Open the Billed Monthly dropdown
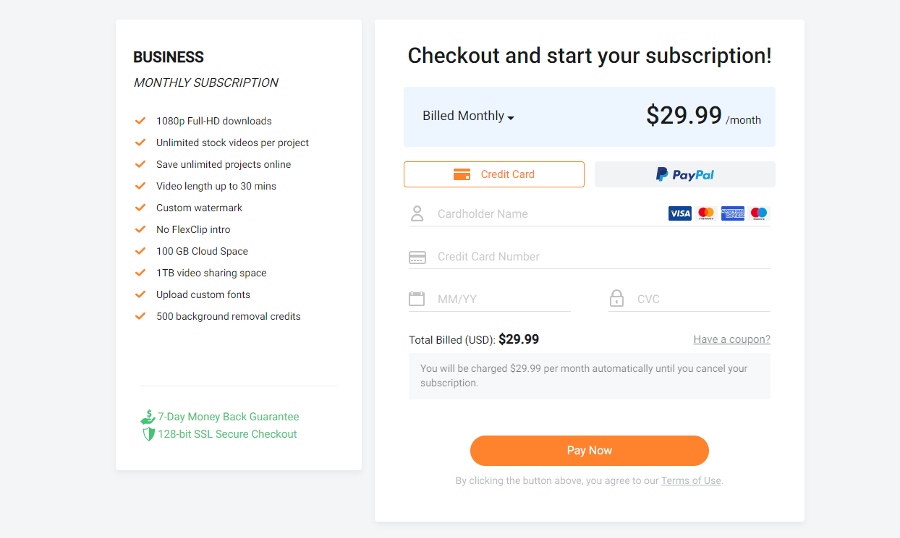Viewport: 900px width, 538px height. 468,116
